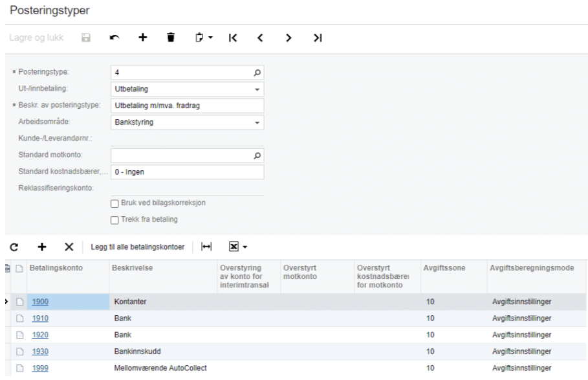Viewport: 588px width, 380px height.
Task: Undo changes with the curved arrow icon
Action: tap(114, 38)
